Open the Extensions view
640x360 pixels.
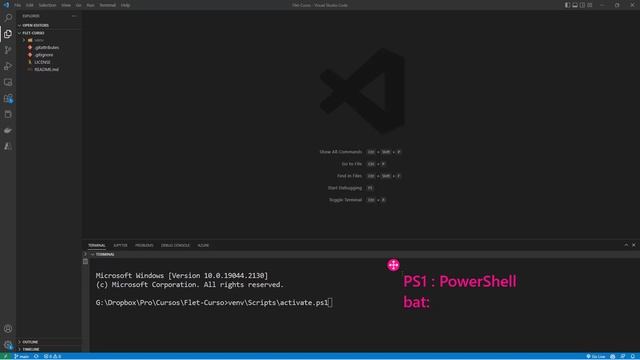point(8,98)
